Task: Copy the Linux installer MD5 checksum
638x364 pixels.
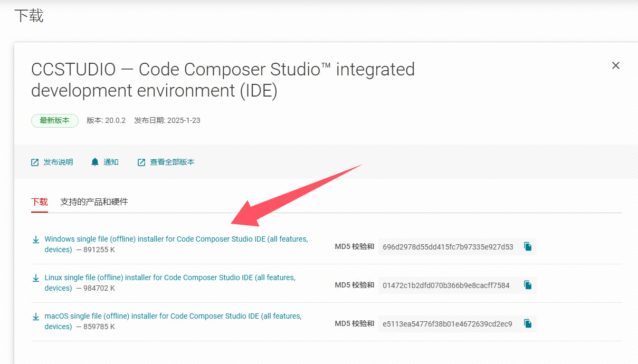Action: point(528,285)
